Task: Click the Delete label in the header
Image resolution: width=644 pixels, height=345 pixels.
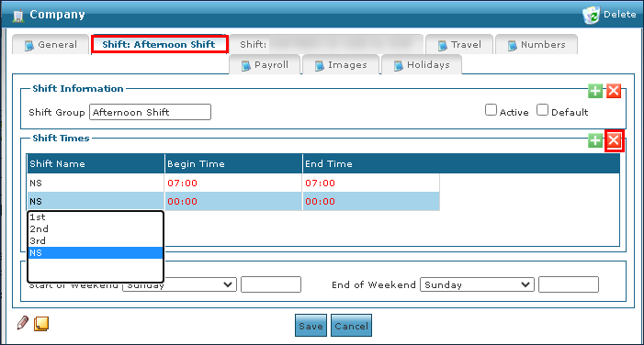Action: click(x=620, y=15)
